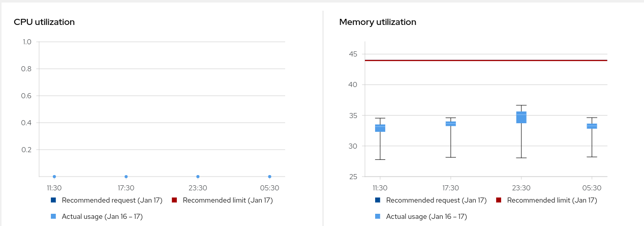Viewport: 644px width, 226px height.
Task: Click the memory box plot at 17:30
Action: pyautogui.click(x=451, y=124)
